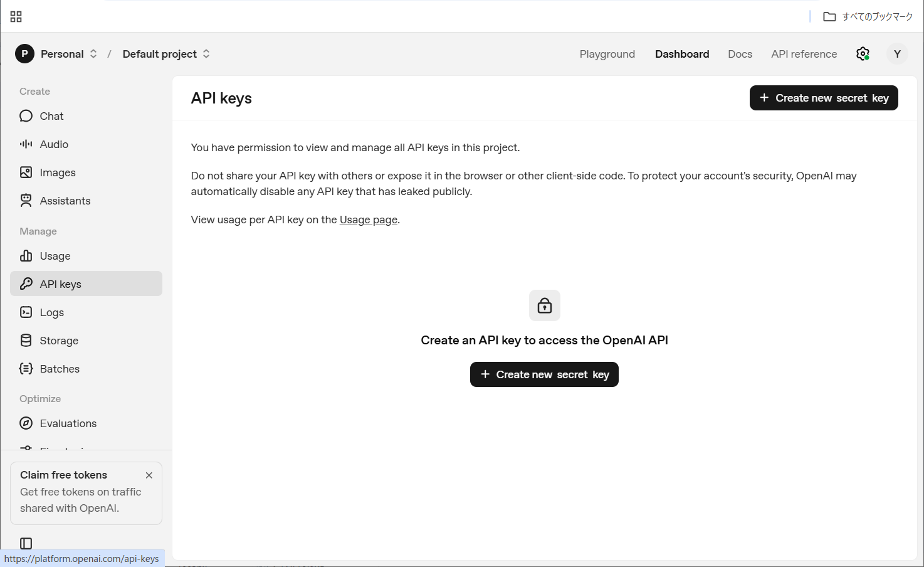Open the Batches page
This screenshot has width=924, height=567.
60,369
